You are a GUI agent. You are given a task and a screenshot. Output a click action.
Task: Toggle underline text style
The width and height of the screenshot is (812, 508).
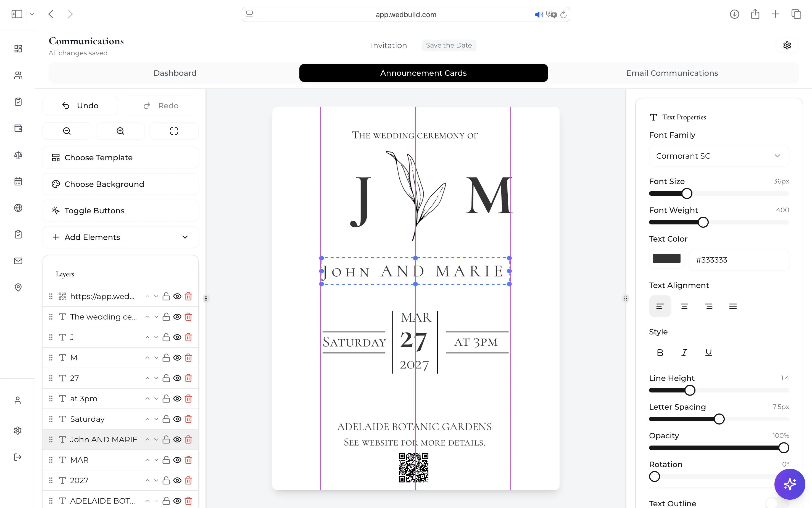point(709,353)
